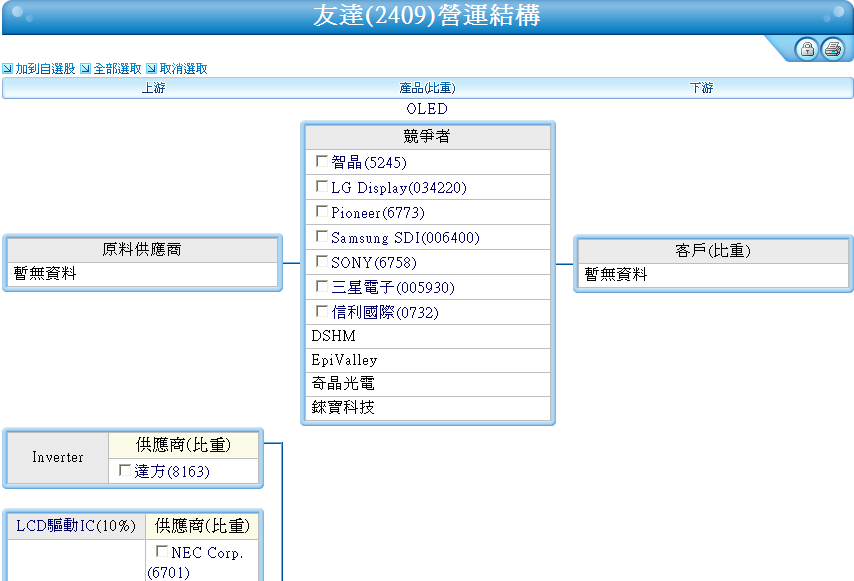Click 暫無資料 under 原料供應商
Viewport: 854px width, 581px height.
coord(45,273)
